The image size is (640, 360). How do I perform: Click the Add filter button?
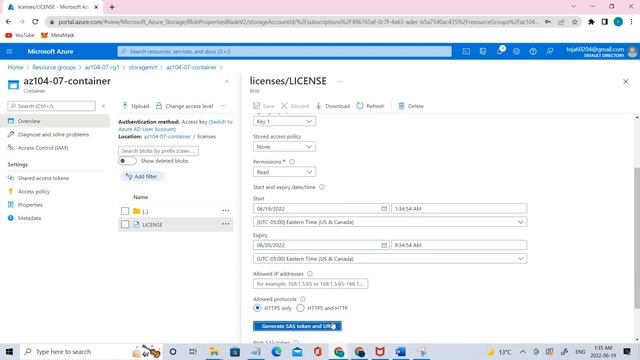click(142, 176)
